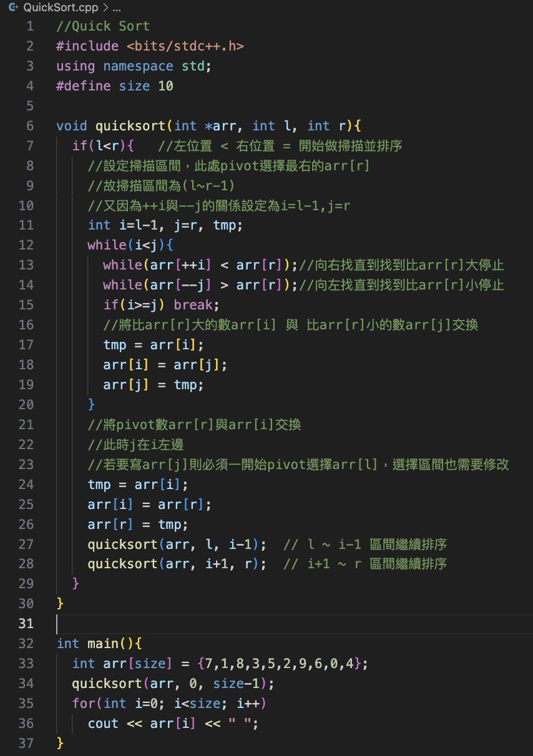Click the C++ file icon in breadcrumb

tap(12, 7)
